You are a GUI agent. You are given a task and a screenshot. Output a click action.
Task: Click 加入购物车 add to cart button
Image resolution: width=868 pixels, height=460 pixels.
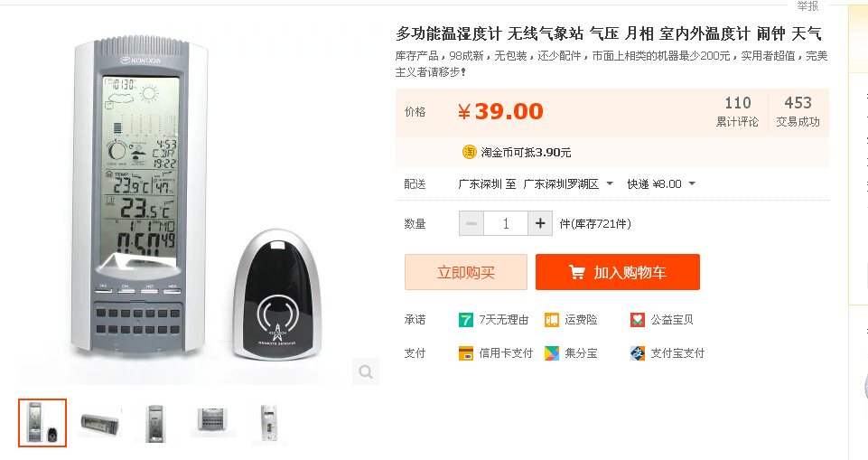[x=617, y=272]
